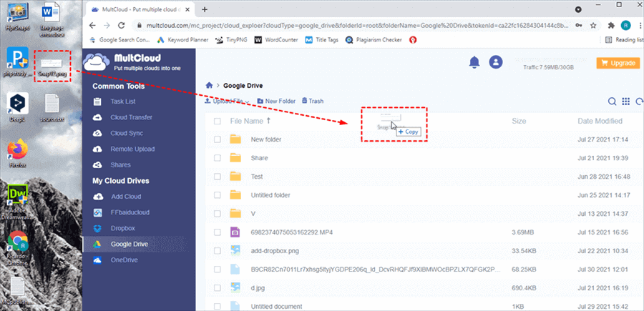Open Plagiarism Checker bookmark
644x311 pixels.
point(374,40)
